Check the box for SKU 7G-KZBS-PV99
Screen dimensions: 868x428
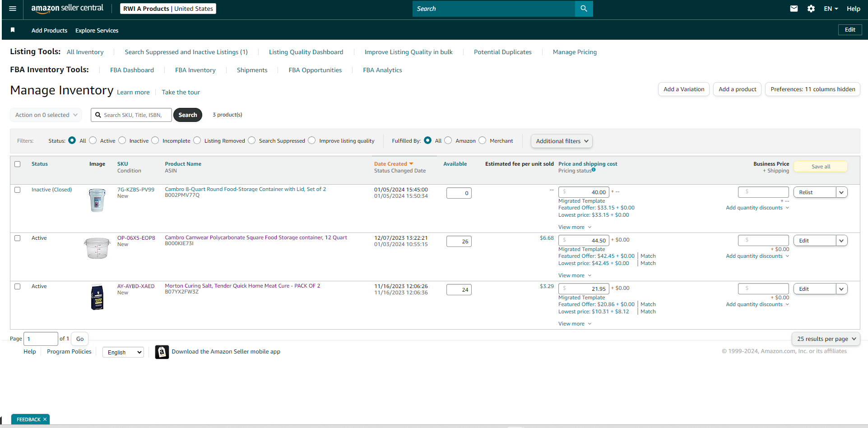click(18, 190)
